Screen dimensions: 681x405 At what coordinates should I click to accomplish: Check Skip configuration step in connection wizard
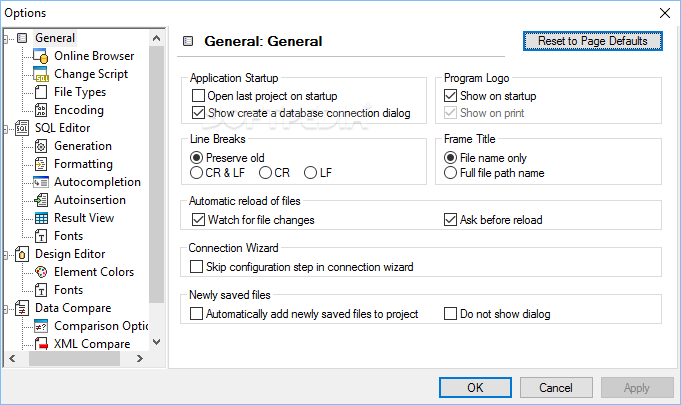coord(196,267)
